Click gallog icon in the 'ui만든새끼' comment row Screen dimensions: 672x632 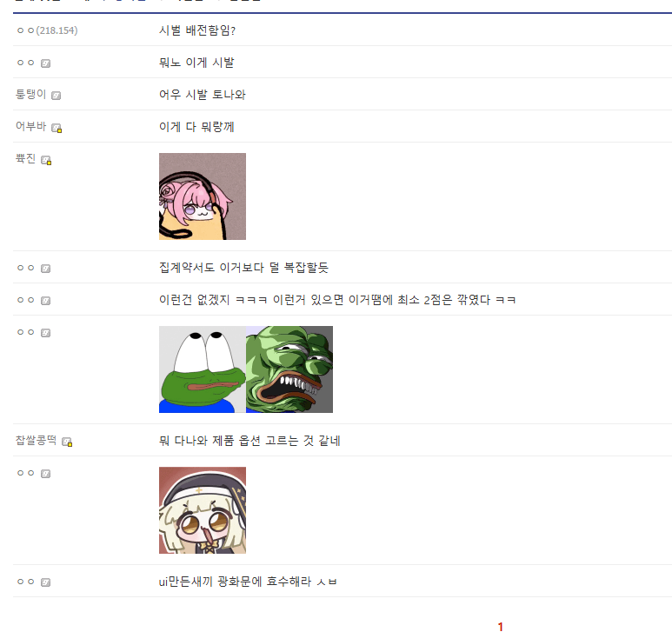pyautogui.click(x=46, y=582)
